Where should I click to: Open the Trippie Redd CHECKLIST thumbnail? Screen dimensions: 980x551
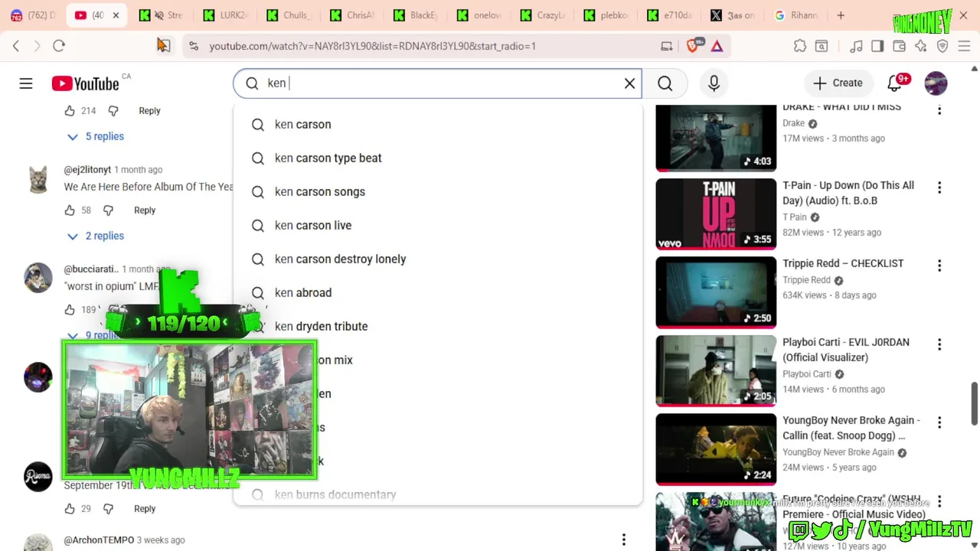(x=716, y=292)
